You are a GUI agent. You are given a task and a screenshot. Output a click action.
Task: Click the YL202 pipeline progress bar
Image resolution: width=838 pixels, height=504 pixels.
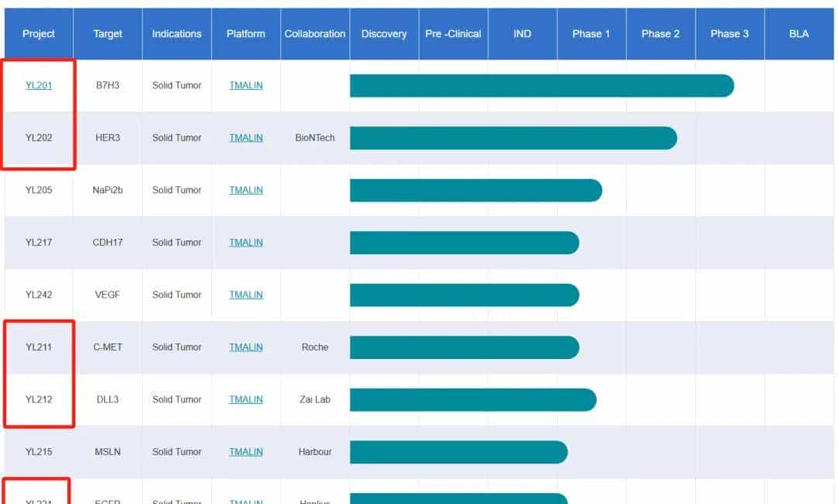coord(514,138)
